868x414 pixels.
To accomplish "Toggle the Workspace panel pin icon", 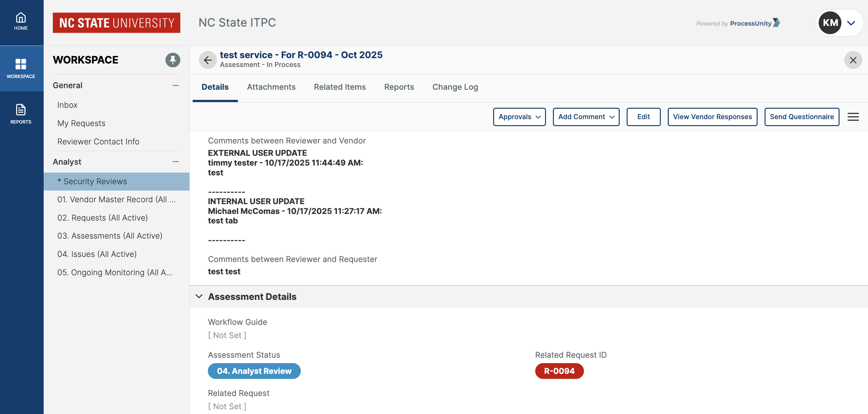I will 172,60.
